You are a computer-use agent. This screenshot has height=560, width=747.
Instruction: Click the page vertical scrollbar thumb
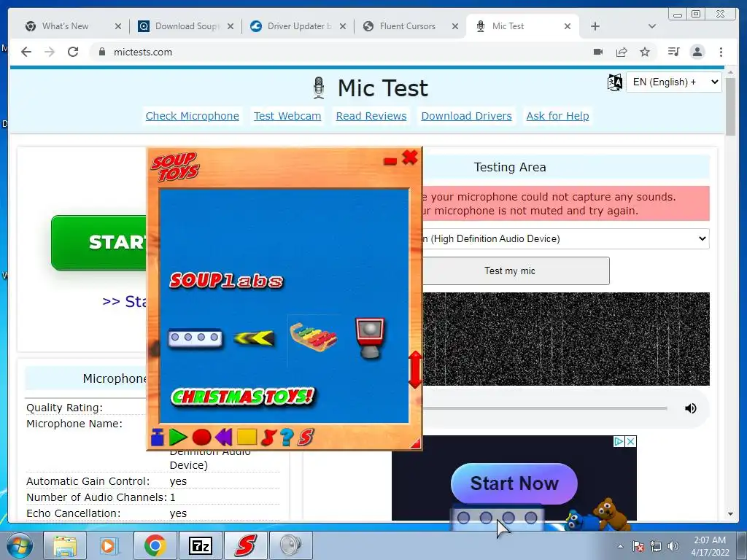730,106
